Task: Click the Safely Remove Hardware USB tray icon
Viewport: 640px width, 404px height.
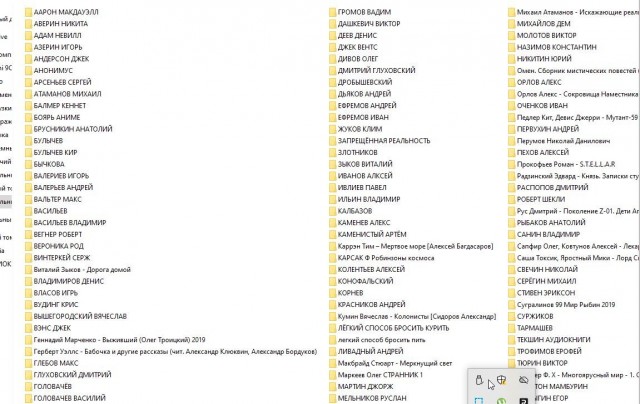Action: [479, 380]
